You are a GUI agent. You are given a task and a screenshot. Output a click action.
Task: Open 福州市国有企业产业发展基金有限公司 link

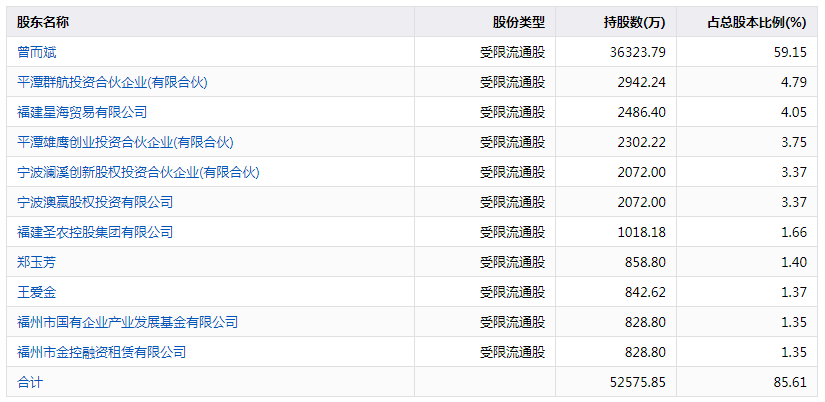click(x=128, y=322)
